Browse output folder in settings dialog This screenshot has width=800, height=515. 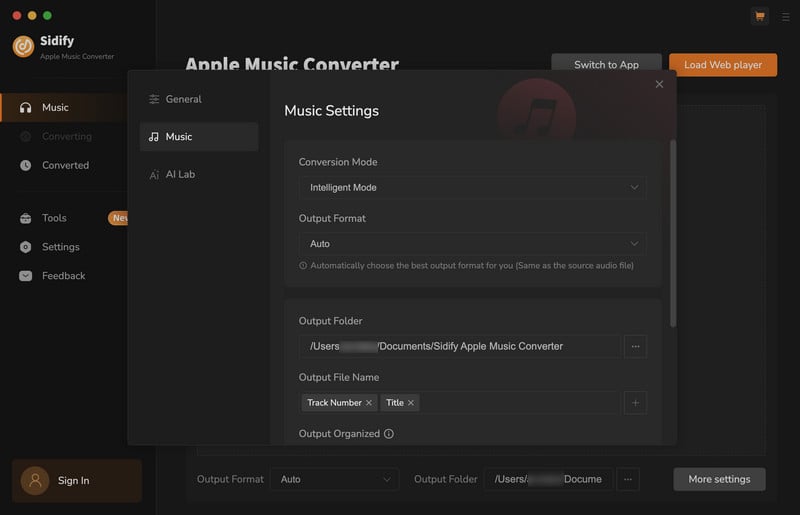[x=635, y=347]
